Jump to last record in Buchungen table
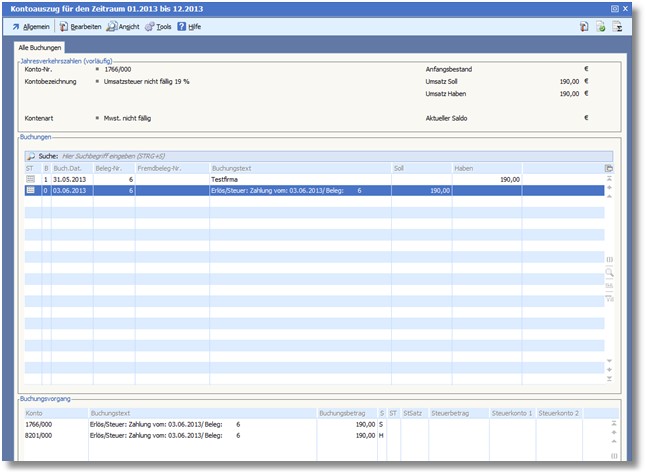 pos(609,379)
